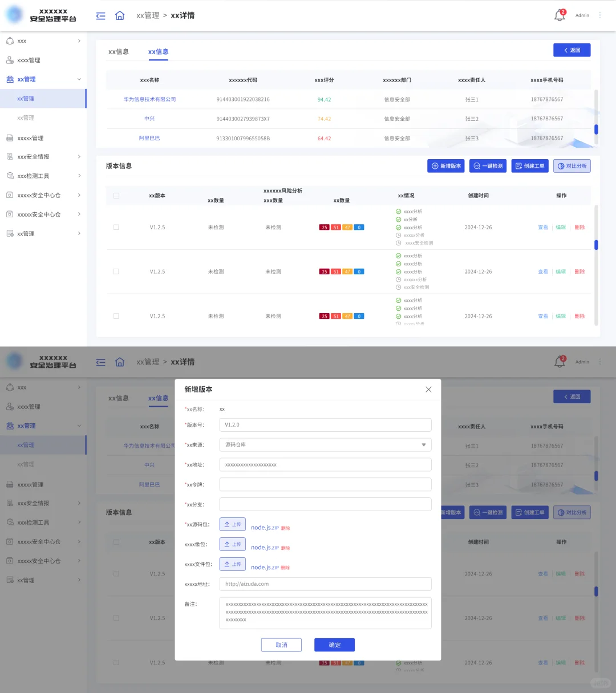The width and height of the screenshot is (616, 693).
Task: Tick the checkbox beside the V1.2.5 third row
Action: [116, 316]
